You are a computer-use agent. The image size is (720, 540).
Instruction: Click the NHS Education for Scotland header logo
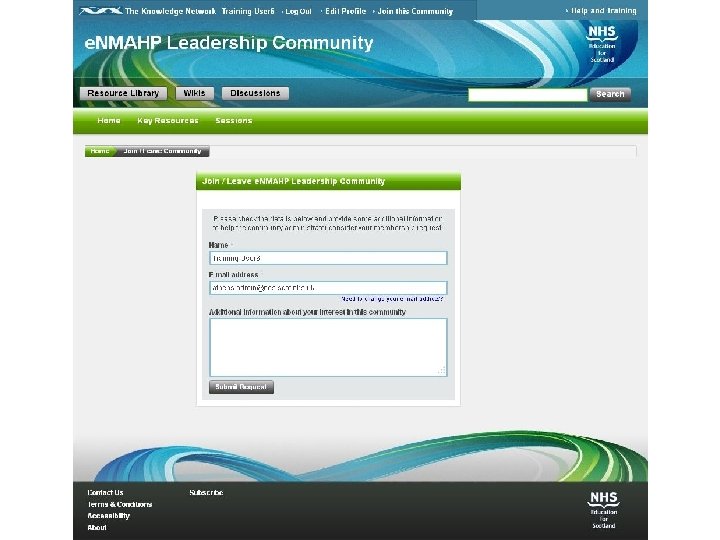tap(602, 44)
